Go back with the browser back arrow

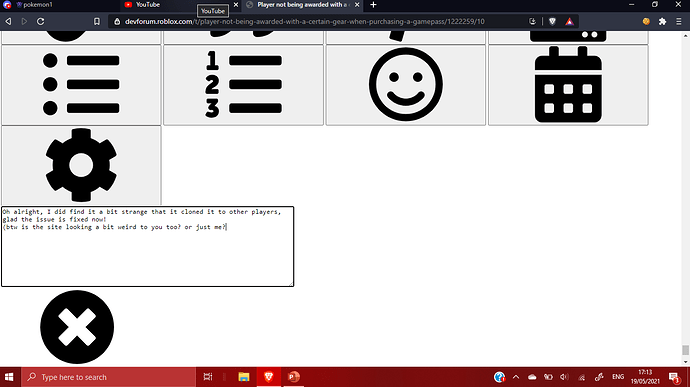[x=8, y=21]
